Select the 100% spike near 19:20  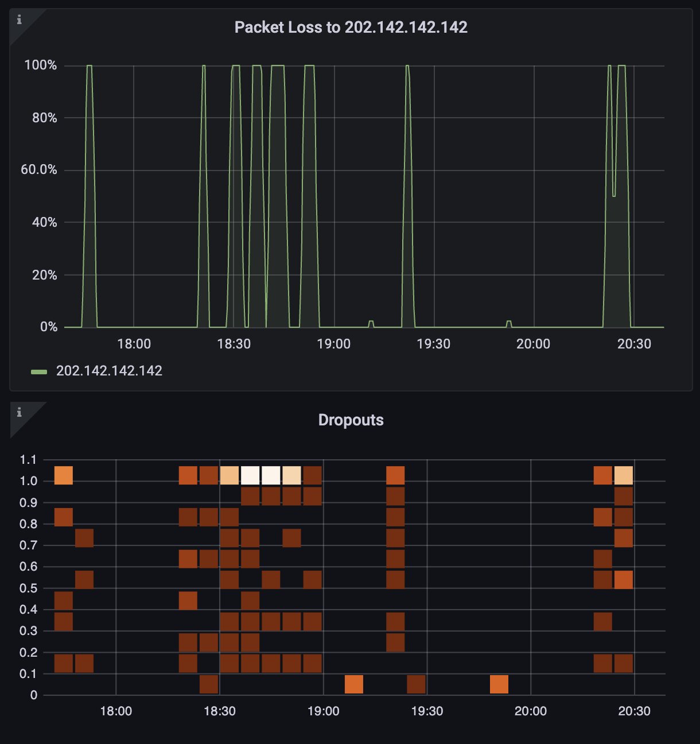[x=407, y=65]
